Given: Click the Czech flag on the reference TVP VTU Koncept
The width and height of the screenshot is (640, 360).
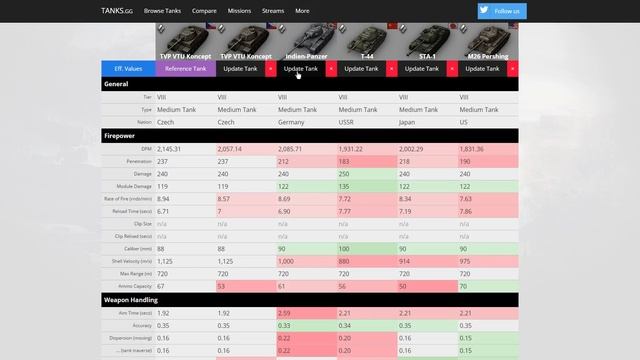Looking at the screenshot, I should (x=211, y=26).
